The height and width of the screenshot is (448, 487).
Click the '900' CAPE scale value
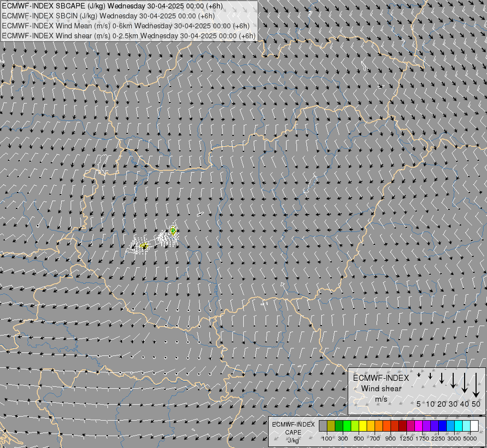[390, 439]
